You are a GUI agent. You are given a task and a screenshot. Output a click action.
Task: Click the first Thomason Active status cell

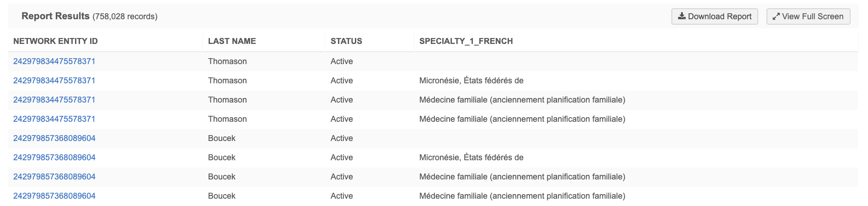pos(342,61)
